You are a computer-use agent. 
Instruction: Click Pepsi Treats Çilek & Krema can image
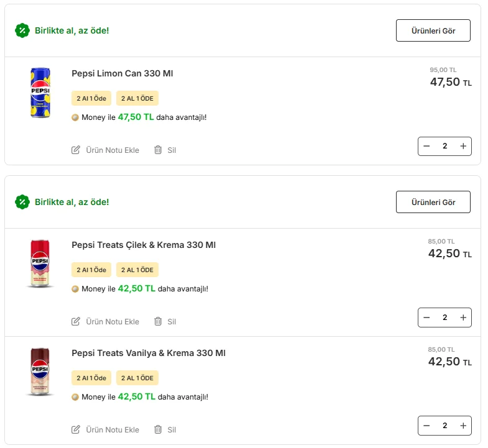pyautogui.click(x=40, y=263)
